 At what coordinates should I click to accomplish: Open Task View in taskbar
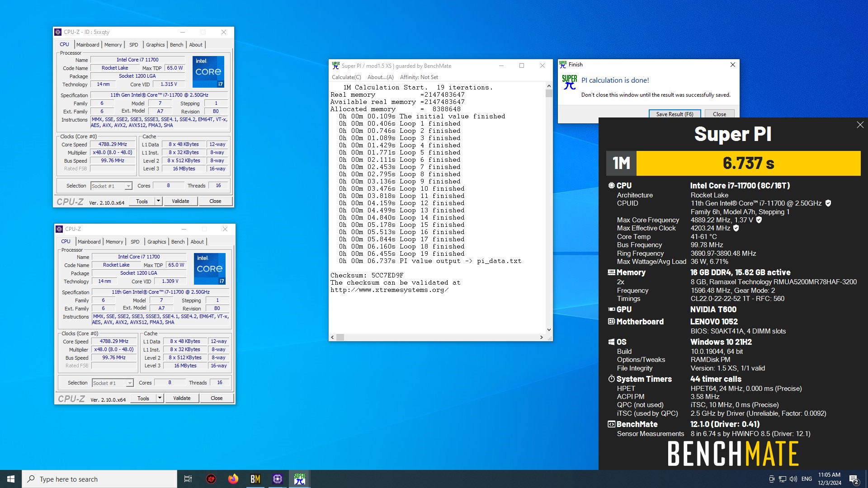(188, 479)
